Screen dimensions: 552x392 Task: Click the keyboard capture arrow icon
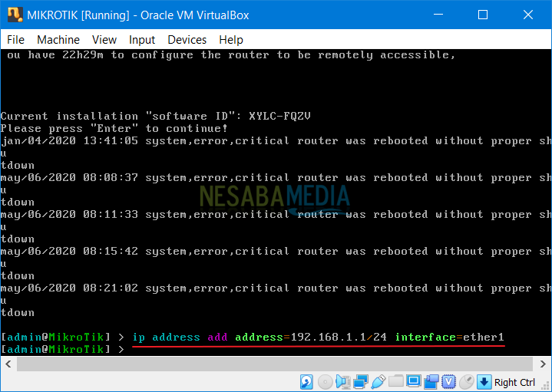484,382
